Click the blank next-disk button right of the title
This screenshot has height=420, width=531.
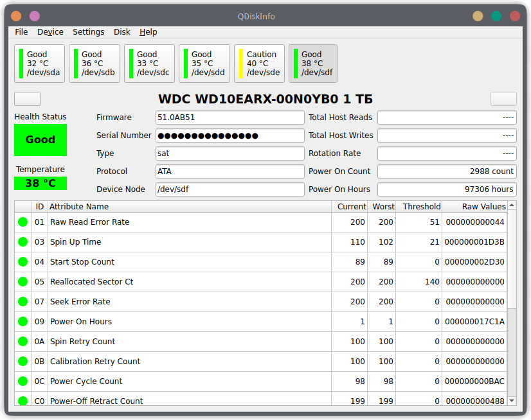click(x=503, y=99)
